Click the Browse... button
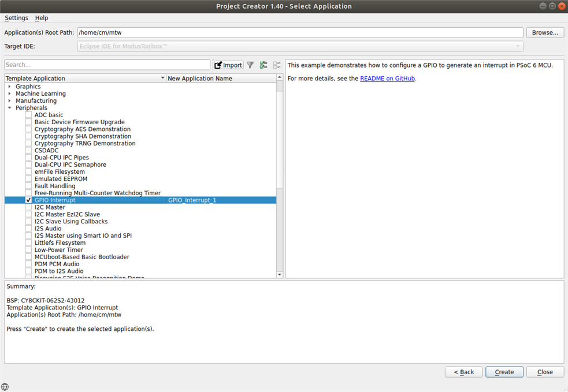This screenshot has height=392, width=568. 545,32
